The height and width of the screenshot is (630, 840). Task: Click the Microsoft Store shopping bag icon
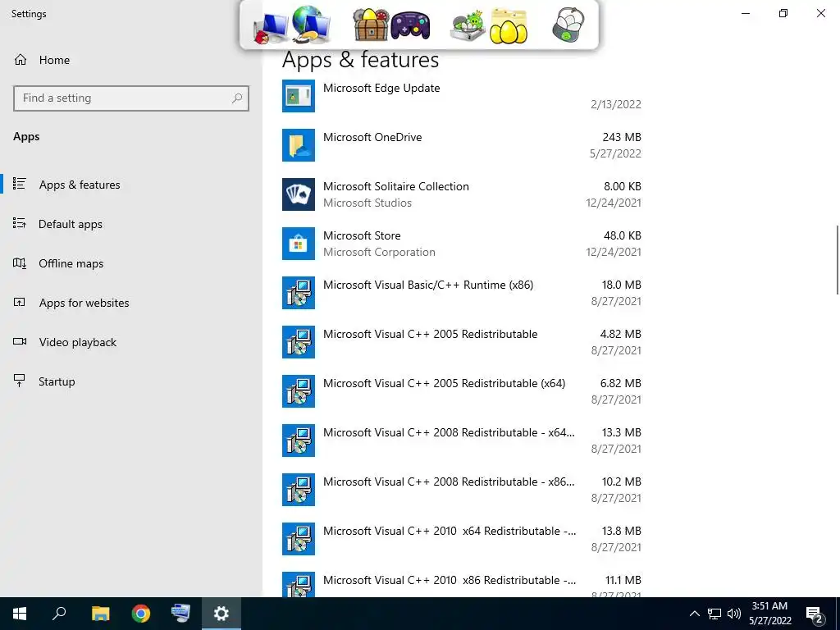click(x=299, y=244)
